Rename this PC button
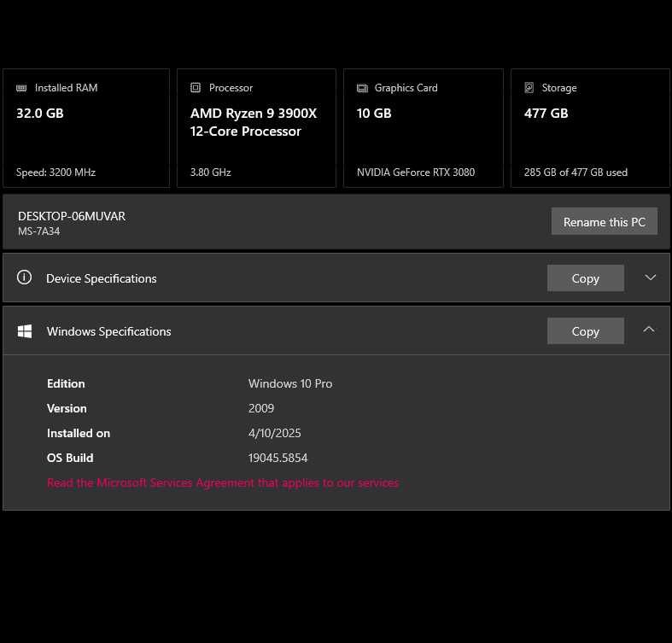672x643 pixels. click(605, 221)
